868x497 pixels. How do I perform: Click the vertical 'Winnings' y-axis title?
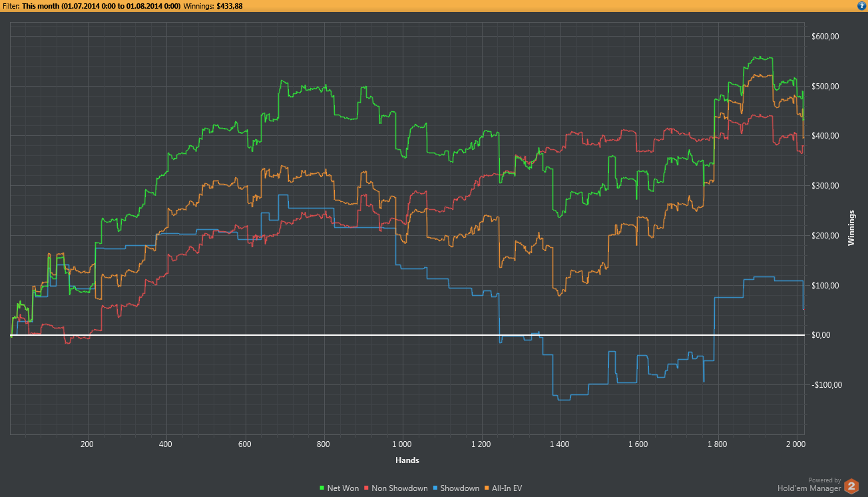pyautogui.click(x=851, y=227)
